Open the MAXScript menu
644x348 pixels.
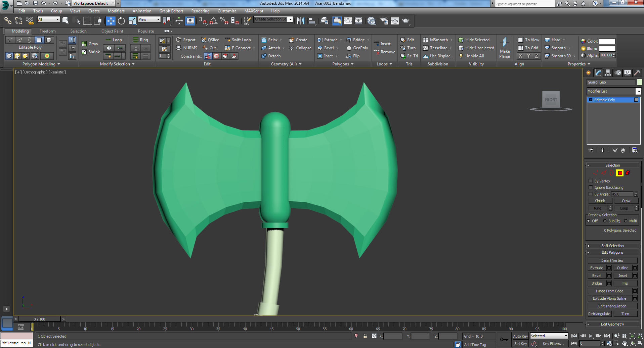point(254,11)
